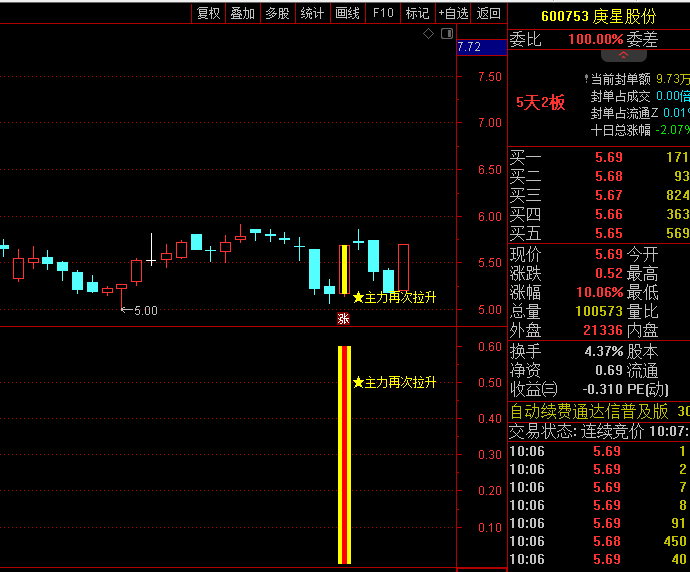Click the 5.00 low price marker on chart
The image size is (690, 572).
pyautogui.click(x=139, y=311)
